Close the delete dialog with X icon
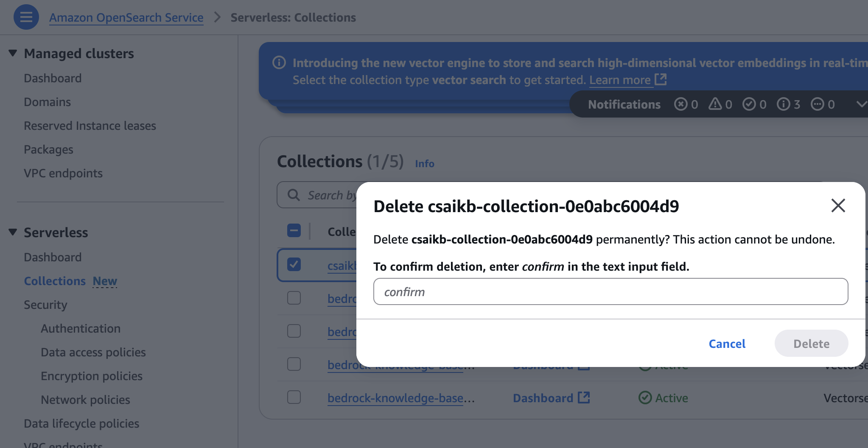Viewport: 868px width, 448px height. pos(838,206)
